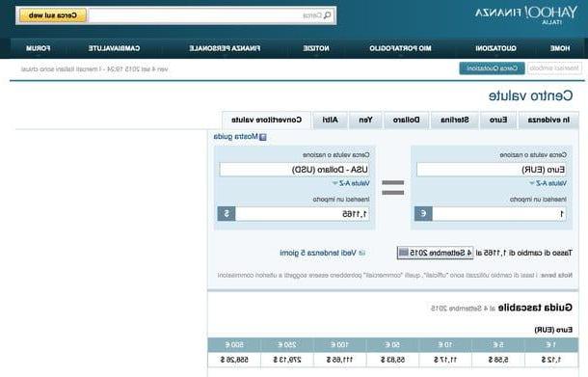This screenshot has width=588, height=377.
Task: Open the FINANZA PERSONALE navigation item
Action: [x=225, y=48]
